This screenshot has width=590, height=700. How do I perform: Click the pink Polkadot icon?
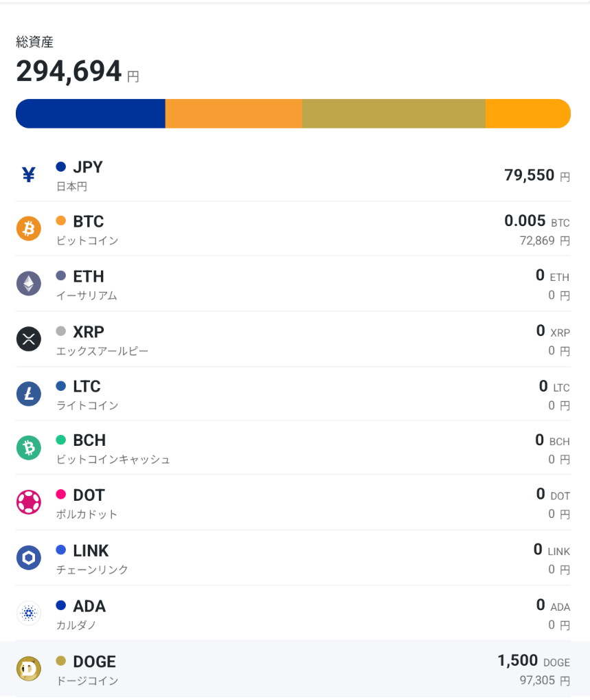click(29, 502)
